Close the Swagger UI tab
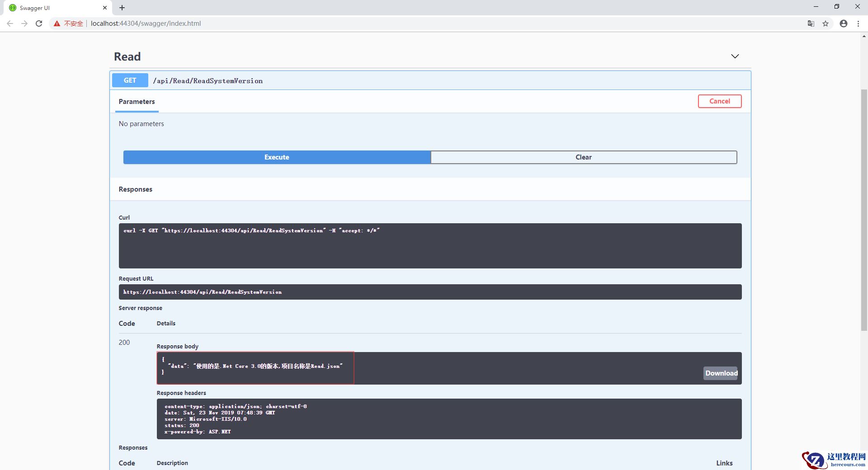The height and width of the screenshot is (470, 868). point(105,8)
